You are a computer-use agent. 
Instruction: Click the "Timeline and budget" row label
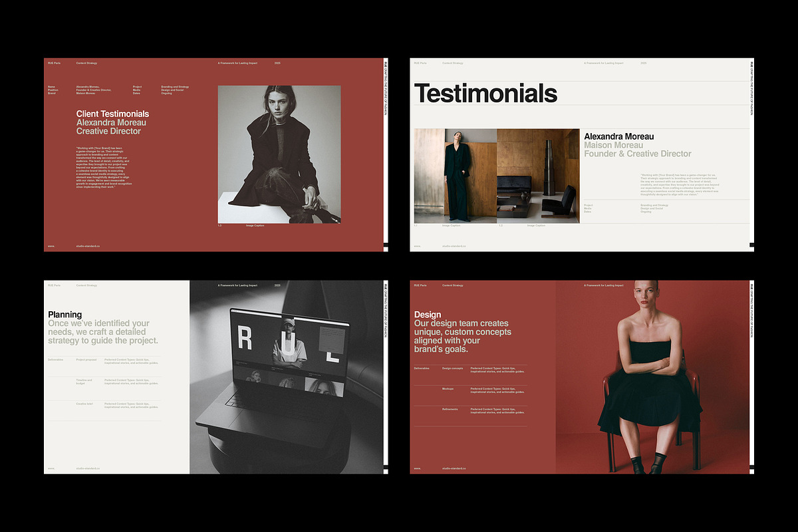click(86, 382)
